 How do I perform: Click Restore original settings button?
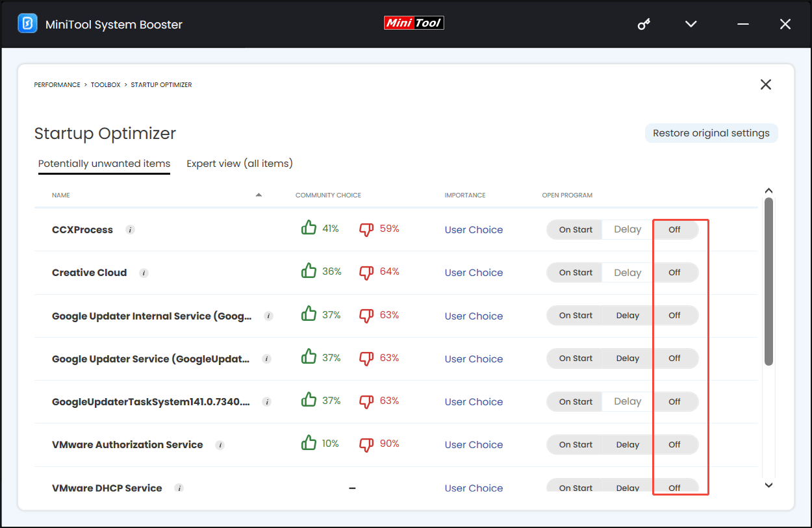point(711,133)
